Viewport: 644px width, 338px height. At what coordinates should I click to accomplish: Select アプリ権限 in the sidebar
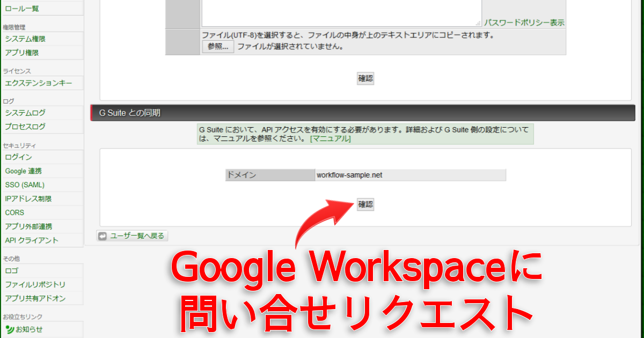tap(22, 53)
